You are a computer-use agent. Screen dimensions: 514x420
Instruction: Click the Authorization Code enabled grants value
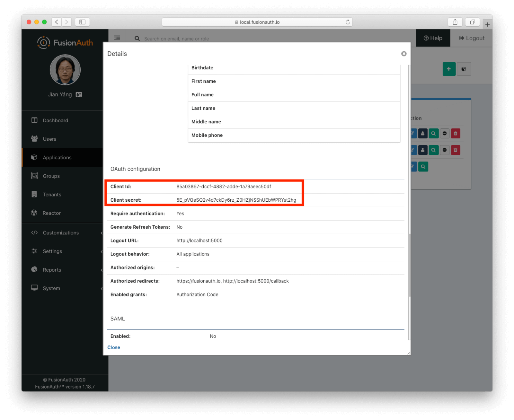tap(197, 294)
